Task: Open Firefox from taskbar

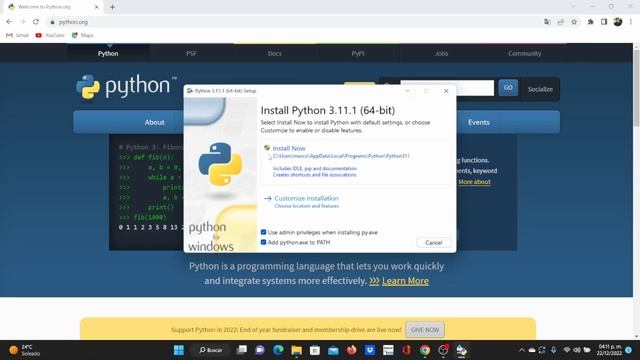Action: [x=351, y=350]
